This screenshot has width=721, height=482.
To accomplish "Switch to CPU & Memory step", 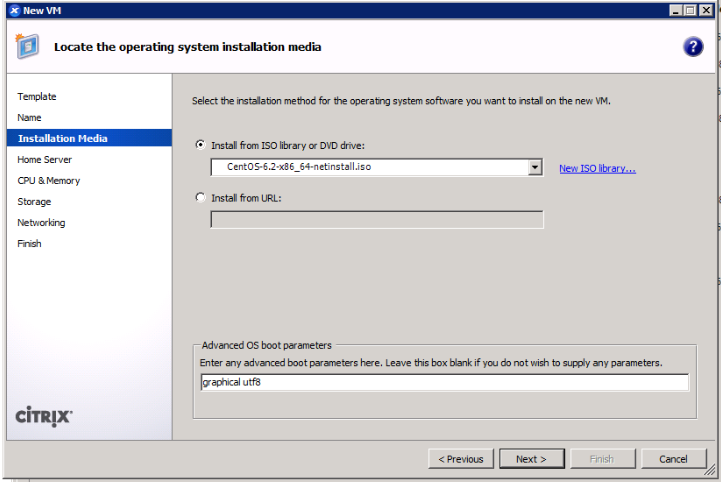I will tap(49, 181).
